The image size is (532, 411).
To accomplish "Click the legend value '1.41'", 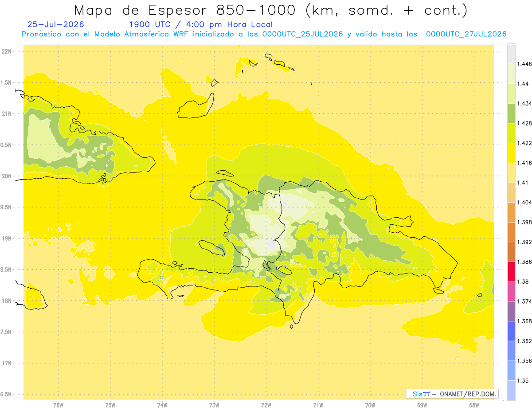I will [x=523, y=182].
